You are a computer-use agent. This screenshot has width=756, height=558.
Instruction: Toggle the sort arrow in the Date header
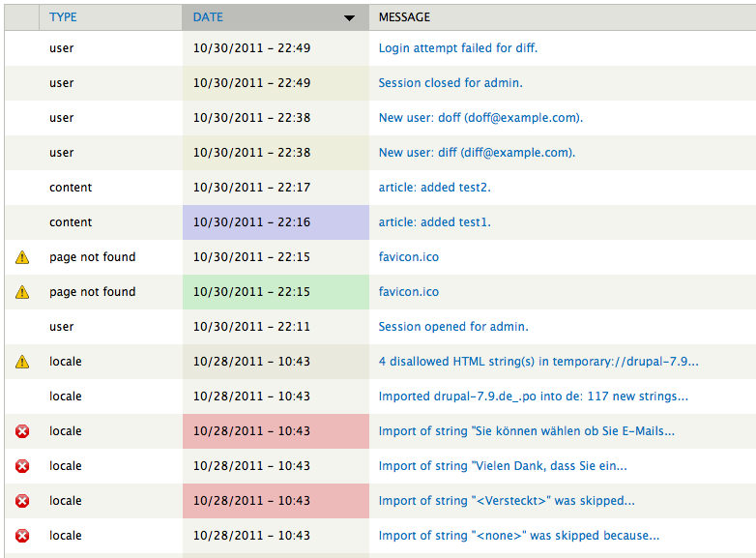coord(349,17)
